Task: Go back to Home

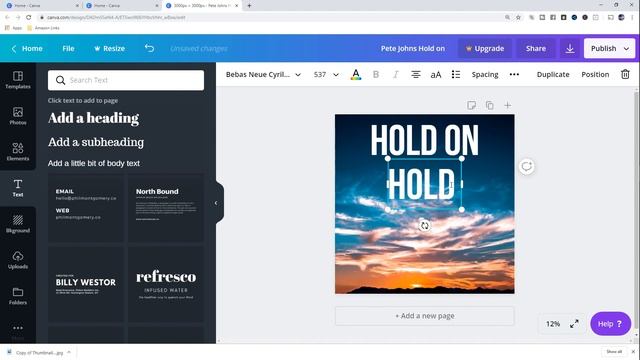Action: coord(27,49)
